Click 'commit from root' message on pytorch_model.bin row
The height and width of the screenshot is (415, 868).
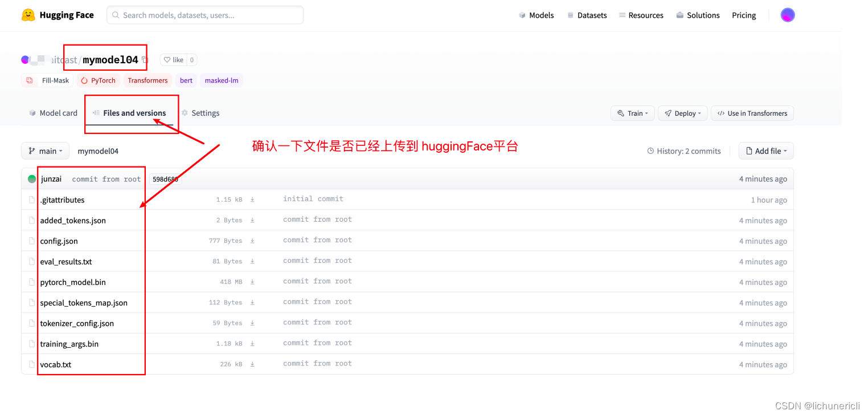[x=317, y=281]
